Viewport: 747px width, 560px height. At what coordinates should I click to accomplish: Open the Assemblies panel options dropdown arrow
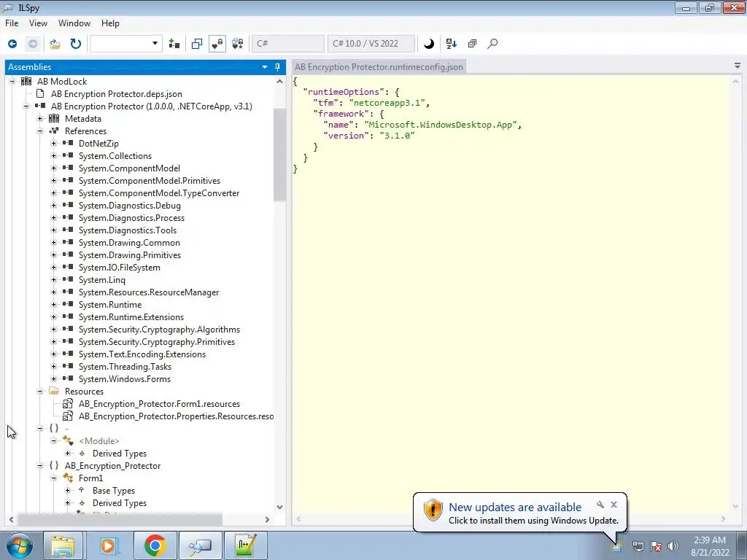[265, 67]
